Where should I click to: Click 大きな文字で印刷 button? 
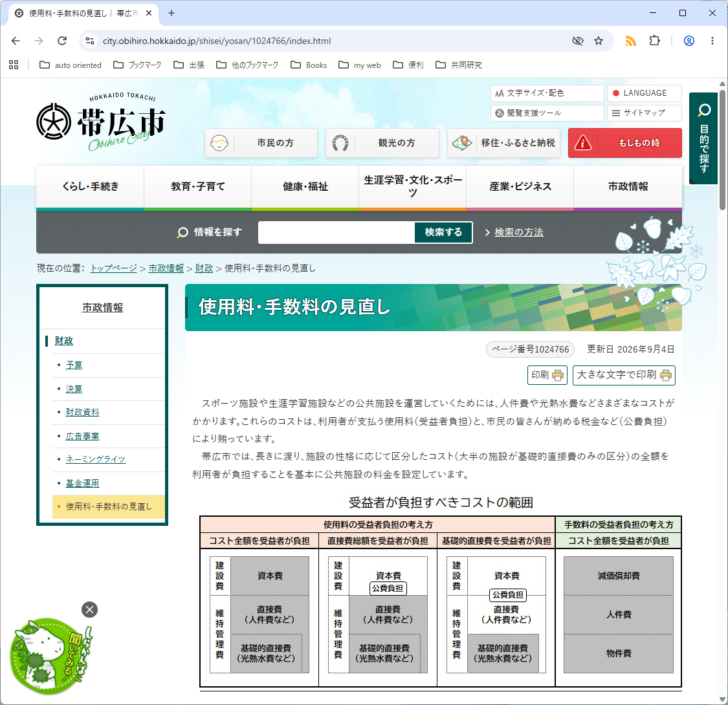[x=624, y=375]
